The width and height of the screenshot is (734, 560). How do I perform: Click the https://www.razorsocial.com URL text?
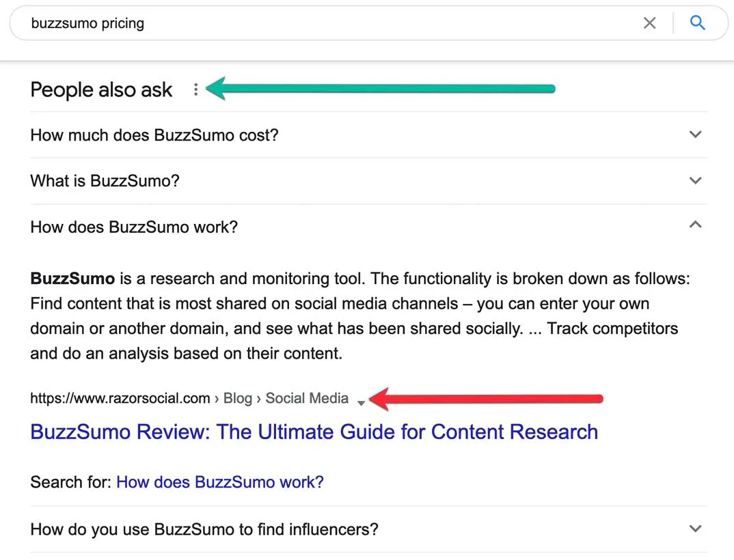[120, 399]
